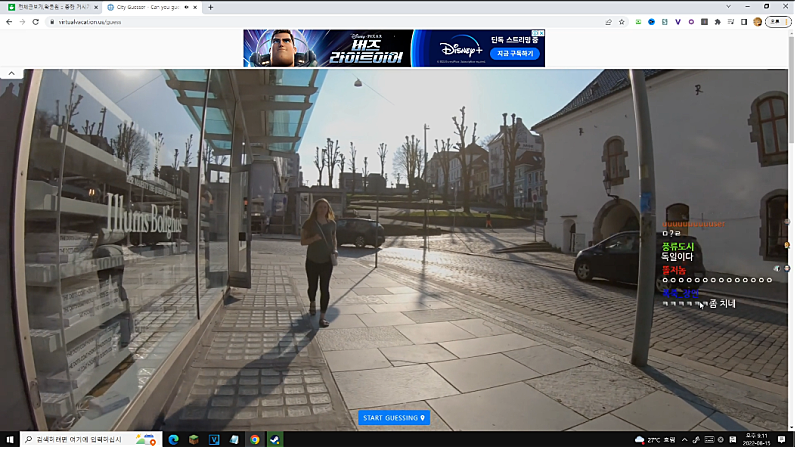Expand the collapsed panel chevron above the video

(x=12, y=73)
